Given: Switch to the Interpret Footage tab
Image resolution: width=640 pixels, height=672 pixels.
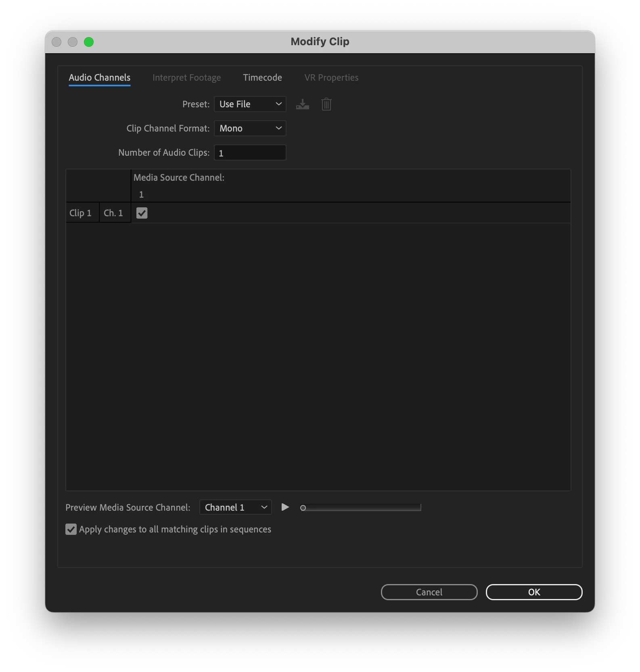Looking at the screenshot, I should click(x=187, y=77).
